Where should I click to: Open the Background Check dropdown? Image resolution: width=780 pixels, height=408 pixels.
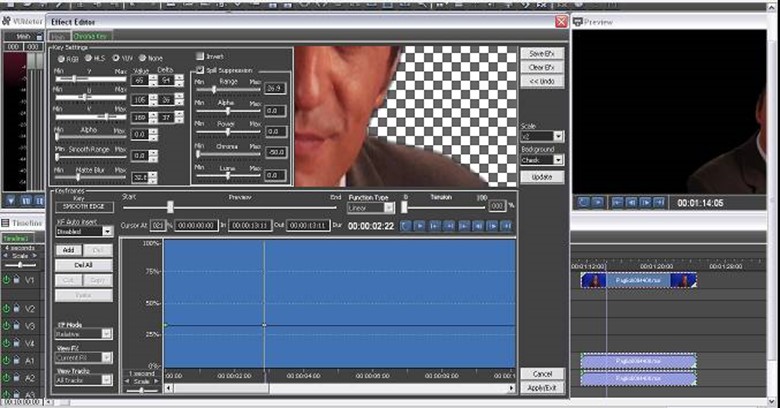558,160
